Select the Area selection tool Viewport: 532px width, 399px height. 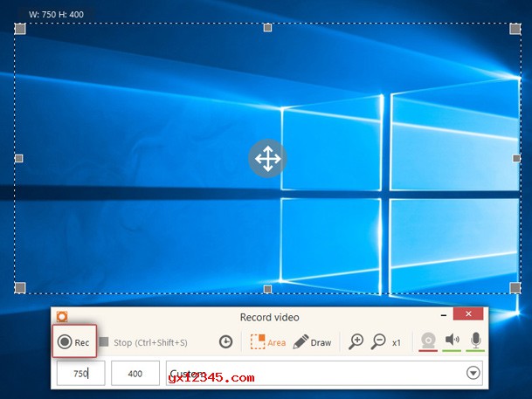(268, 342)
